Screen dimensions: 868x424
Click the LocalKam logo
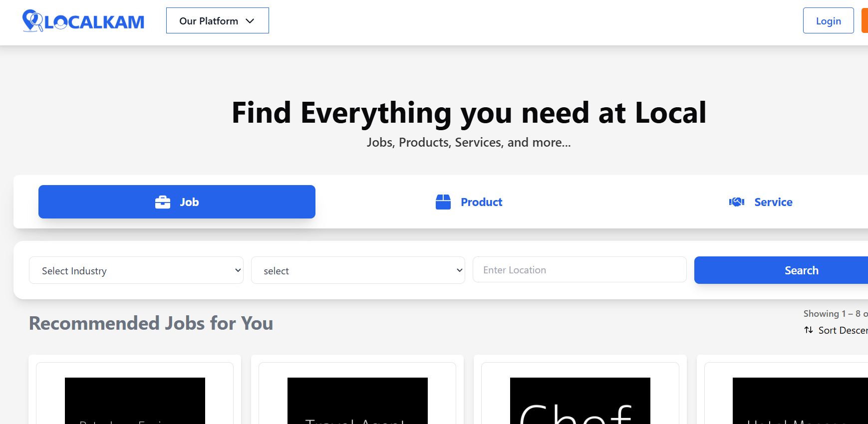coord(83,21)
